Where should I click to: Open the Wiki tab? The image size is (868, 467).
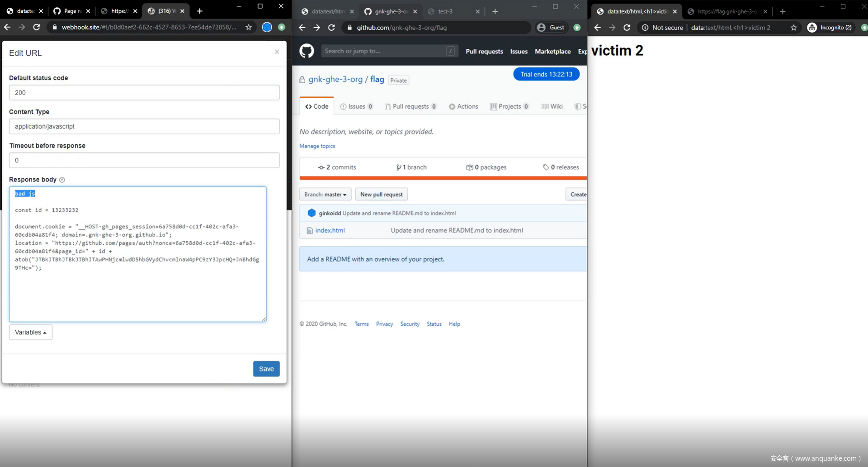552,106
